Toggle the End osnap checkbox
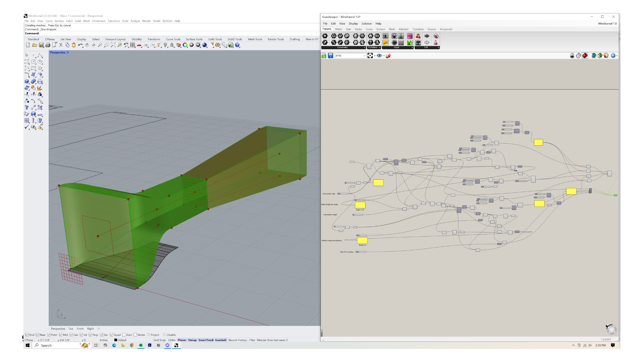Screen dimensions: 644x362 27,335
